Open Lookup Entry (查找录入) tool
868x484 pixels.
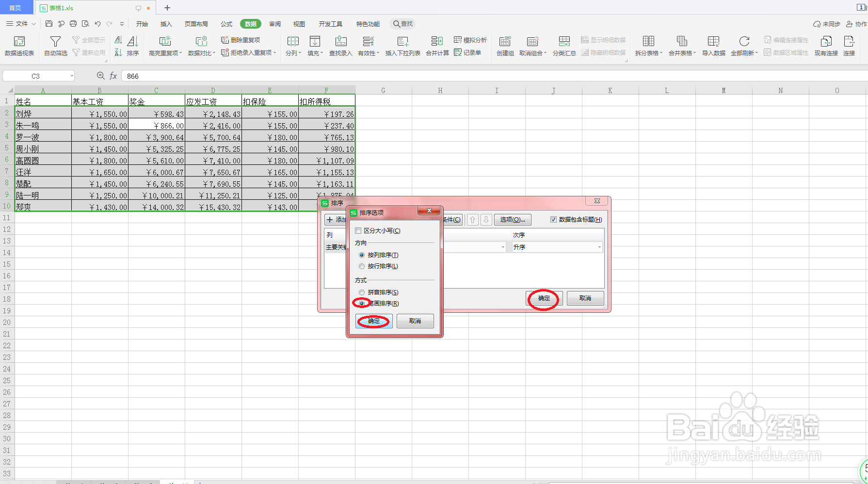coord(341,47)
